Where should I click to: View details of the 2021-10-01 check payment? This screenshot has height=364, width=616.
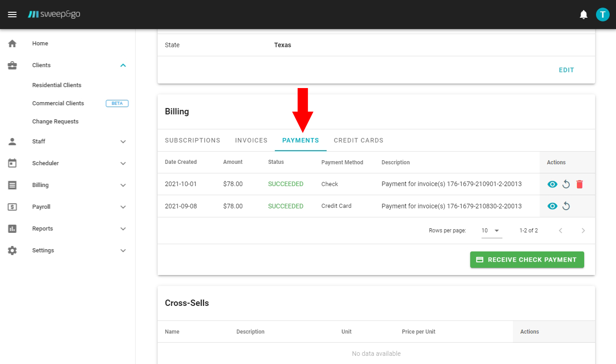click(552, 184)
